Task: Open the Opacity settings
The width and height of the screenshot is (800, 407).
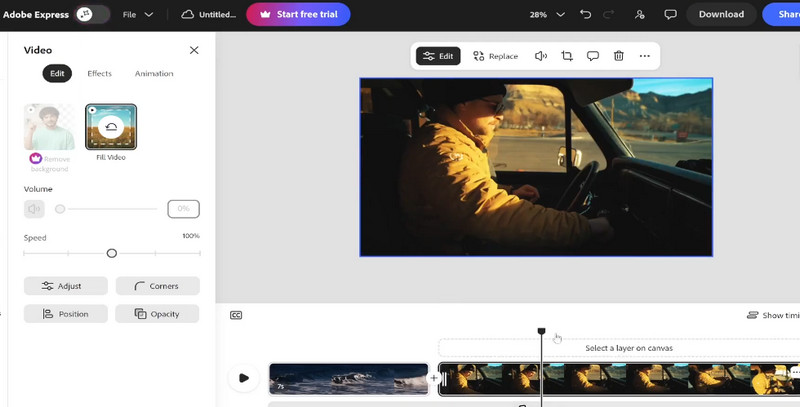Action: 157,314
